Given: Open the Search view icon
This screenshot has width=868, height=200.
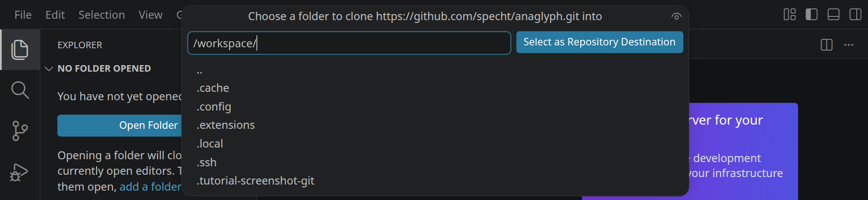Looking at the screenshot, I should [x=20, y=90].
